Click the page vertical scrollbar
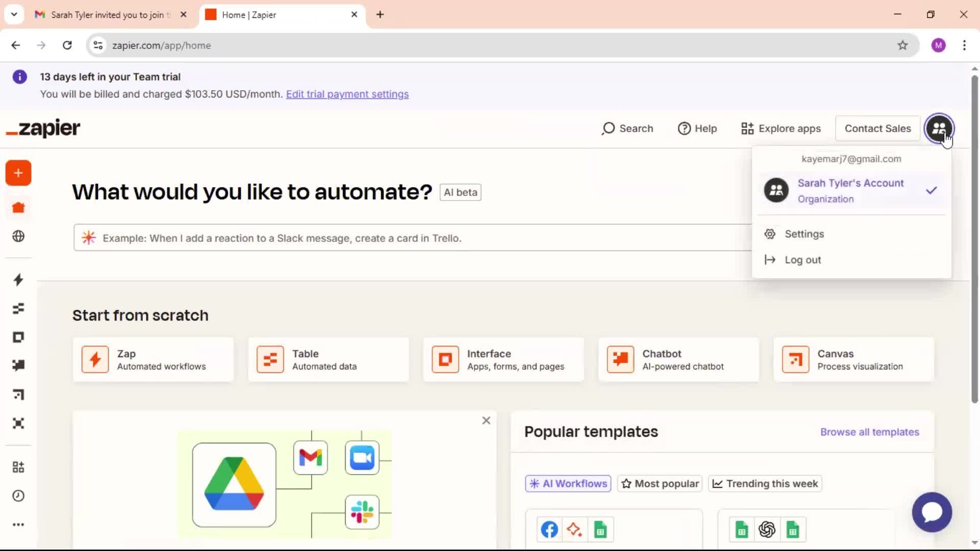980x551 pixels. (974, 240)
